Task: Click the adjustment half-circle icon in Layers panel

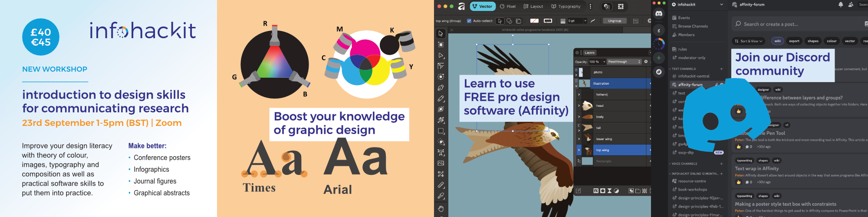Action: (x=616, y=191)
